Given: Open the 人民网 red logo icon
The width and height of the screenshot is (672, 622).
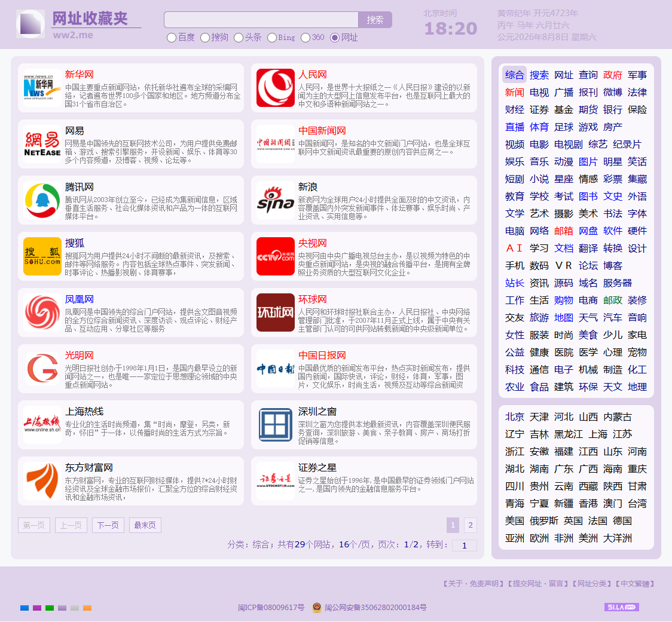Looking at the screenshot, I should [276, 88].
